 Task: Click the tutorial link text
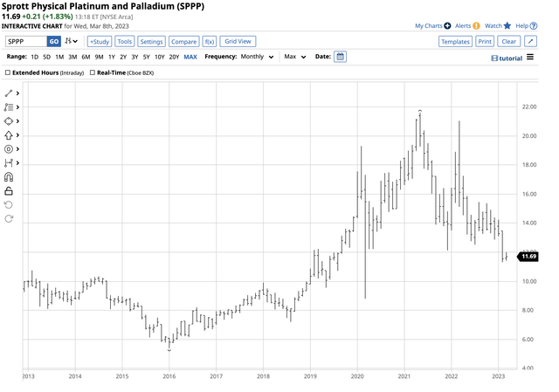(510, 58)
